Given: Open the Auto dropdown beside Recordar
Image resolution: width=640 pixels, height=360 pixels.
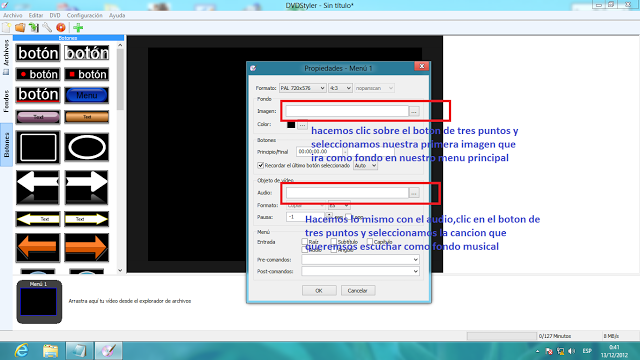Looking at the screenshot, I should click(365, 166).
